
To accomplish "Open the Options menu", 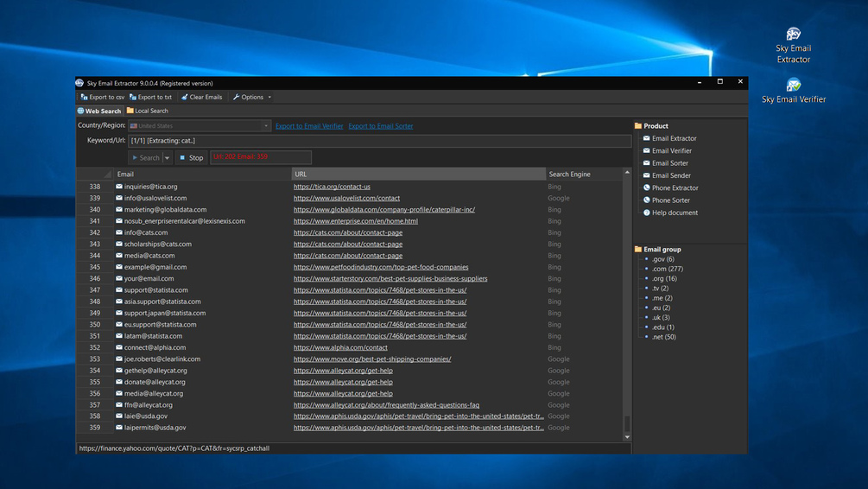I will pyautogui.click(x=252, y=97).
